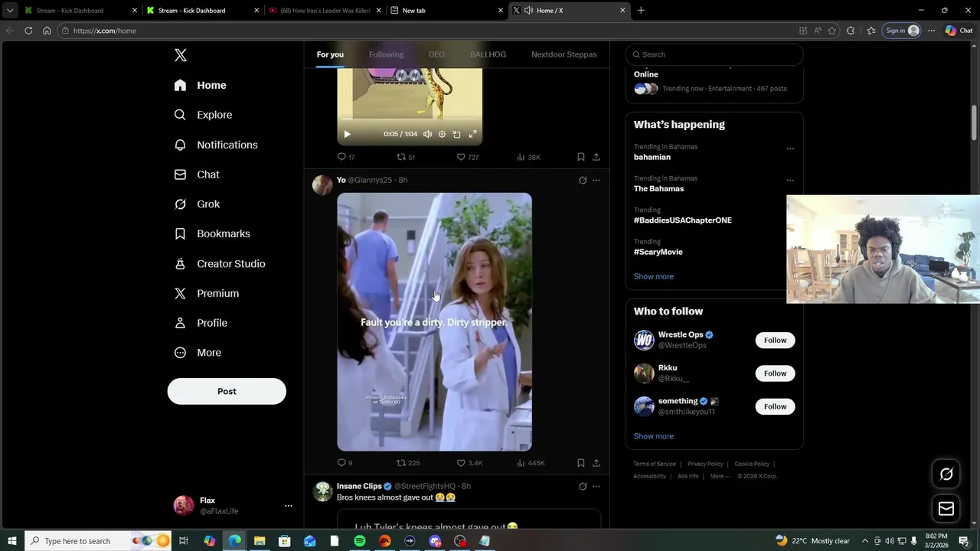The width and height of the screenshot is (980, 551).
Task: Show more under What's happening
Action: click(653, 276)
